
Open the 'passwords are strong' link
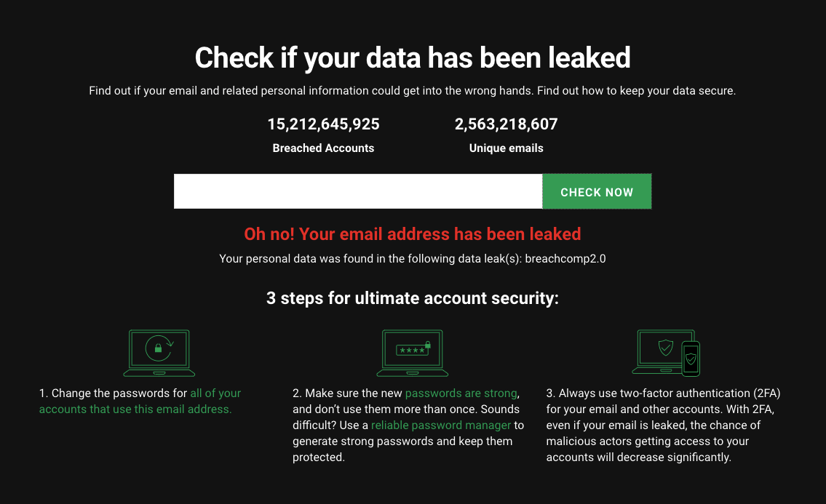(461, 393)
